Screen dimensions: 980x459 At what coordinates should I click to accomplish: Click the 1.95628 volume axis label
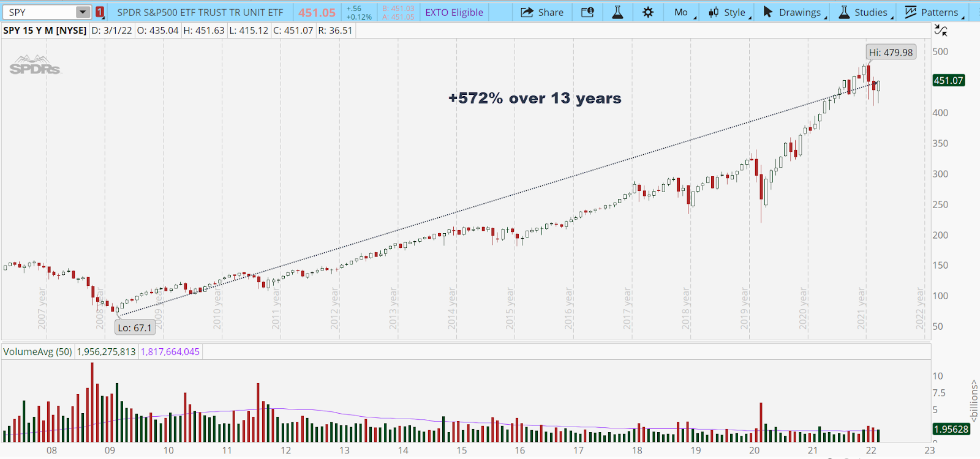tap(951, 429)
